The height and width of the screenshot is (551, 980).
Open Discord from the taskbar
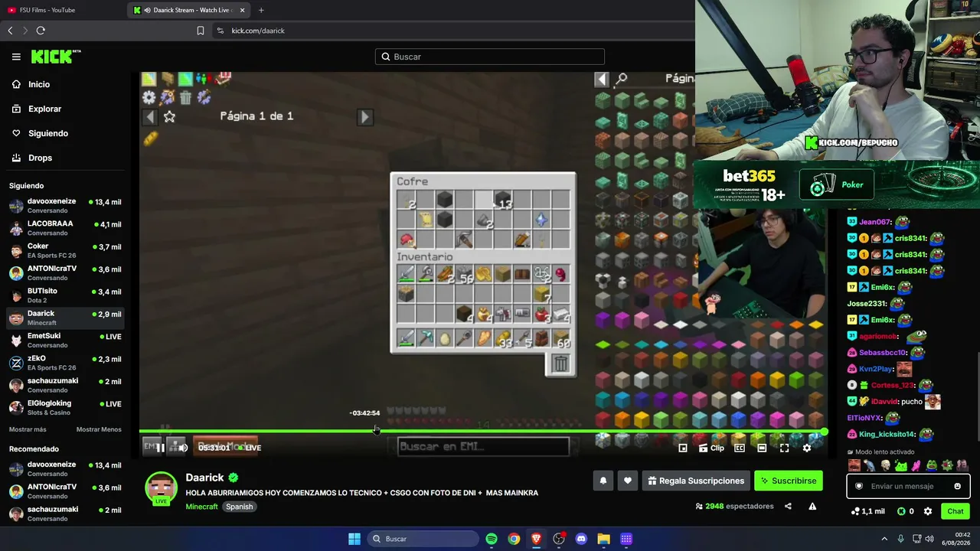pos(581,539)
